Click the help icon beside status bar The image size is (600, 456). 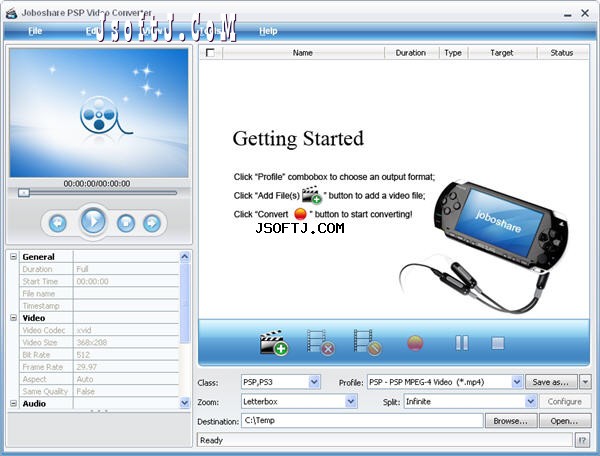[x=582, y=440]
